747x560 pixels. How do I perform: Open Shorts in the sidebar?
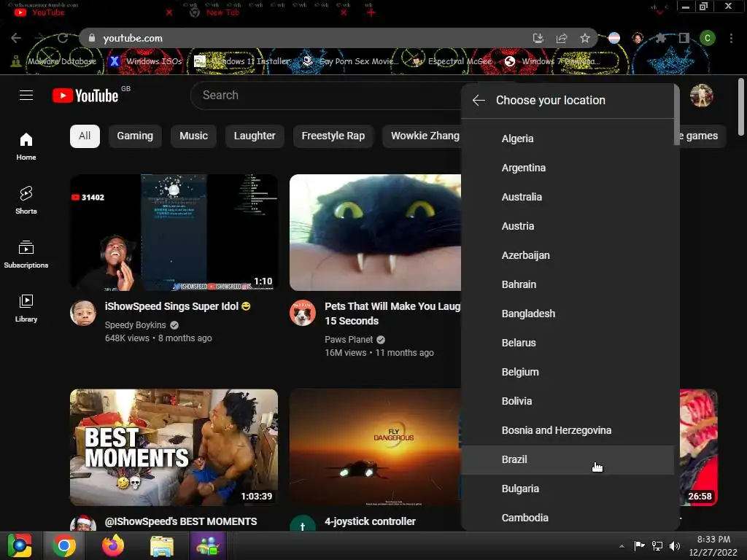(x=26, y=200)
